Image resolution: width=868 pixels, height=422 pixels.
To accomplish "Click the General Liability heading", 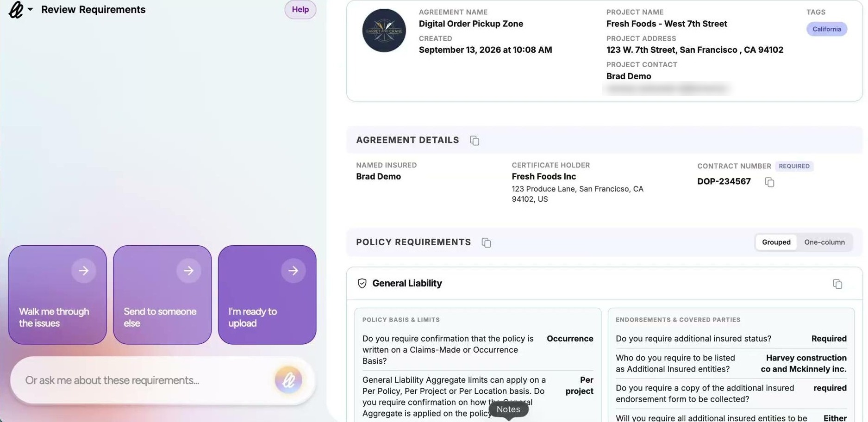I will point(407,283).
